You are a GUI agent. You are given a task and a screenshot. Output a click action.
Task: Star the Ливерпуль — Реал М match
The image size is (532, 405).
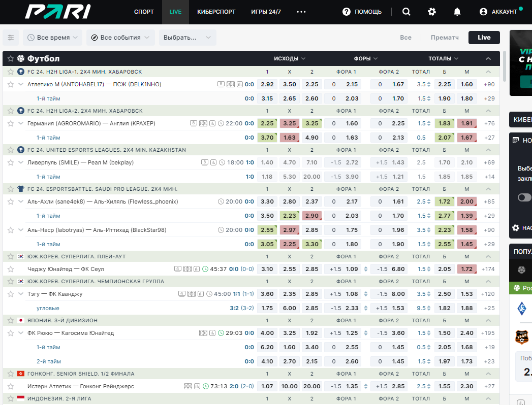pos(11,162)
